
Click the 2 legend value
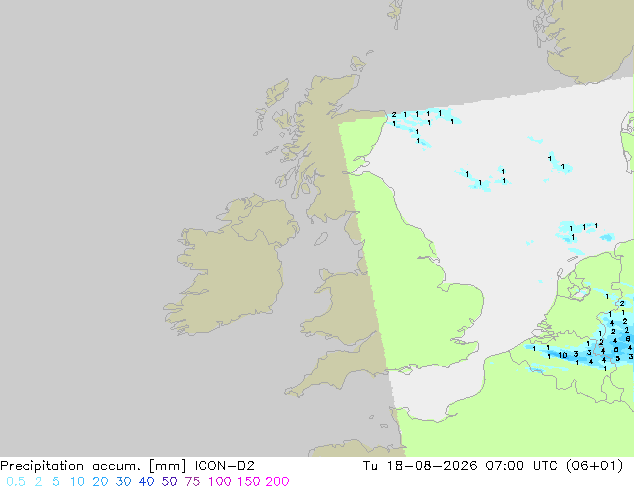38,482
